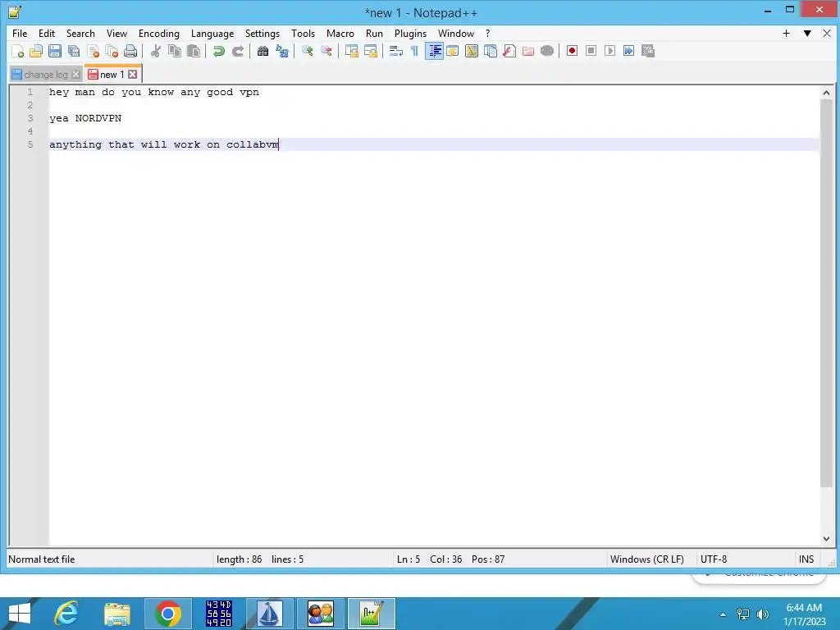Click the INS status bar indicator
The image size is (840, 630).
pyautogui.click(x=806, y=559)
